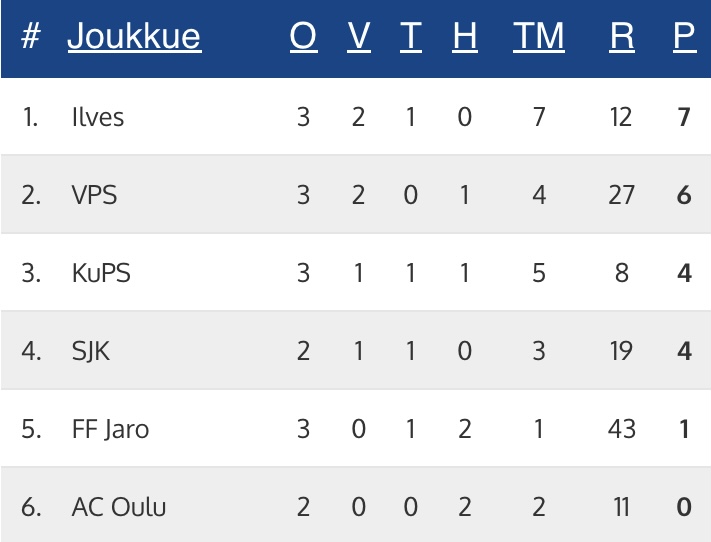
Task: Click Ilves points value 7
Action: (684, 117)
